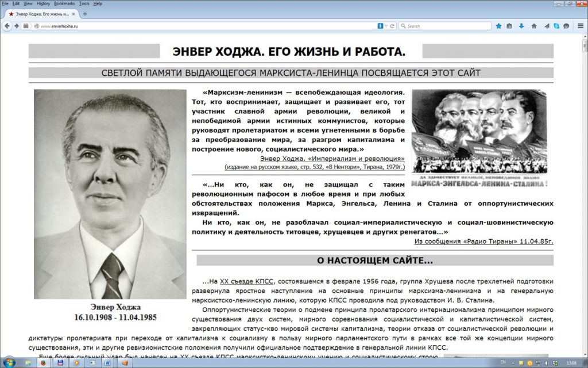Click the "Империализм и революция" source link
This screenshot has height=368, width=588.
click(x=365, y=158)
